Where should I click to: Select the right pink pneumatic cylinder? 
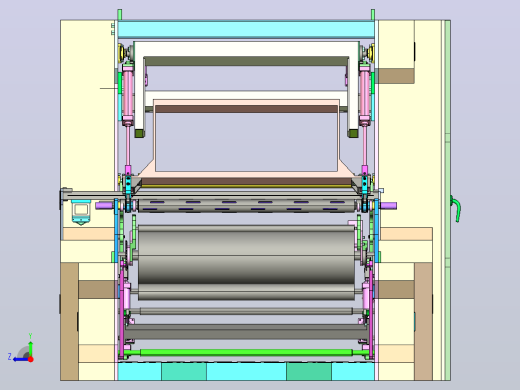pos(365,95)
